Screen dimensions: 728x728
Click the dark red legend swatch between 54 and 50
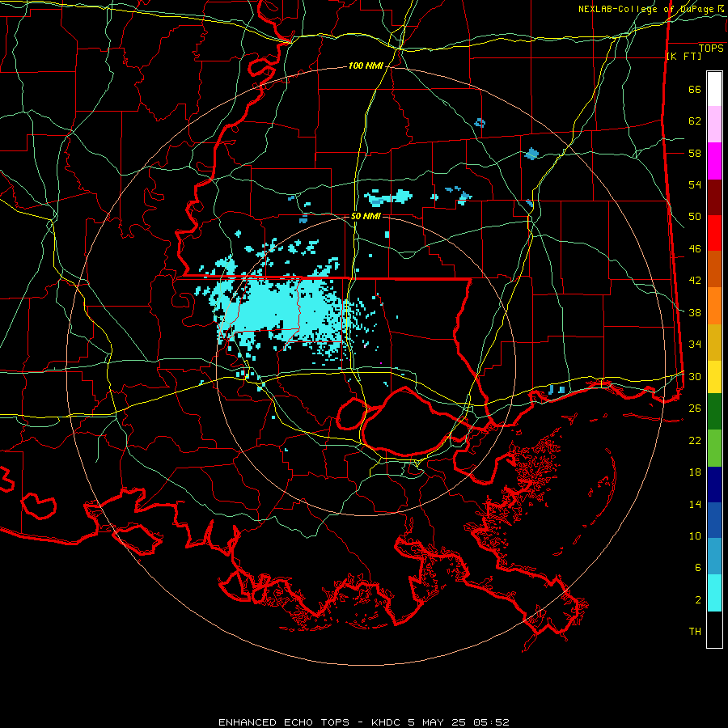(714, 197)
